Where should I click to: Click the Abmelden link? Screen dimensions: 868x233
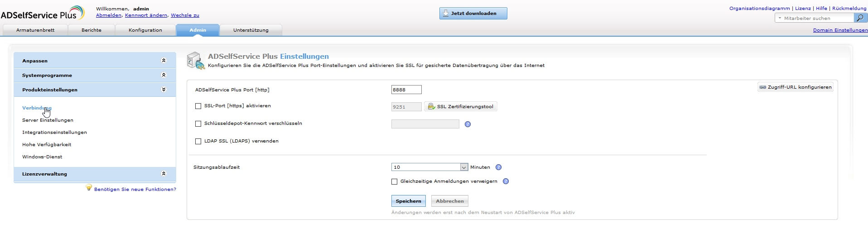109,15
